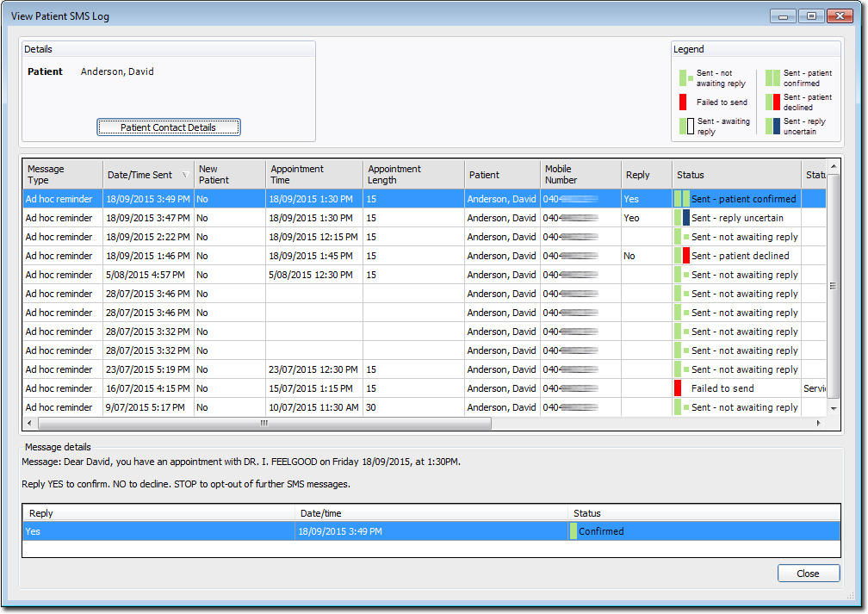
Task: Open Patient Contact Details
Action: [x=168, y=127]
